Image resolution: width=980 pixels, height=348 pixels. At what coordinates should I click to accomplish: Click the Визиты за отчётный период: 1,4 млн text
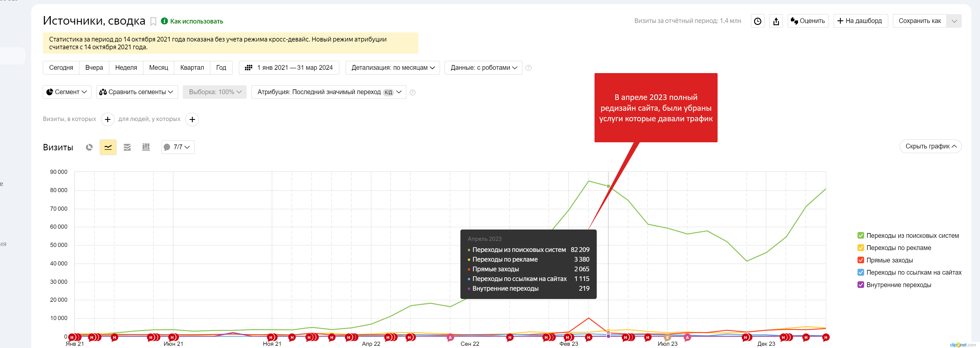tap(687, 21)
